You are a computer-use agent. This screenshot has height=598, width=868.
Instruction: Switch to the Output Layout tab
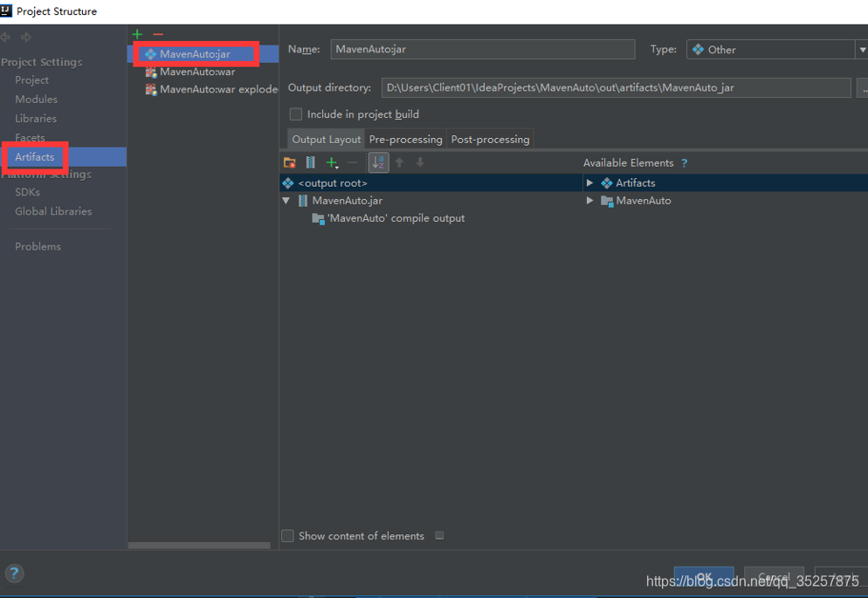click(x=326, y=140)
